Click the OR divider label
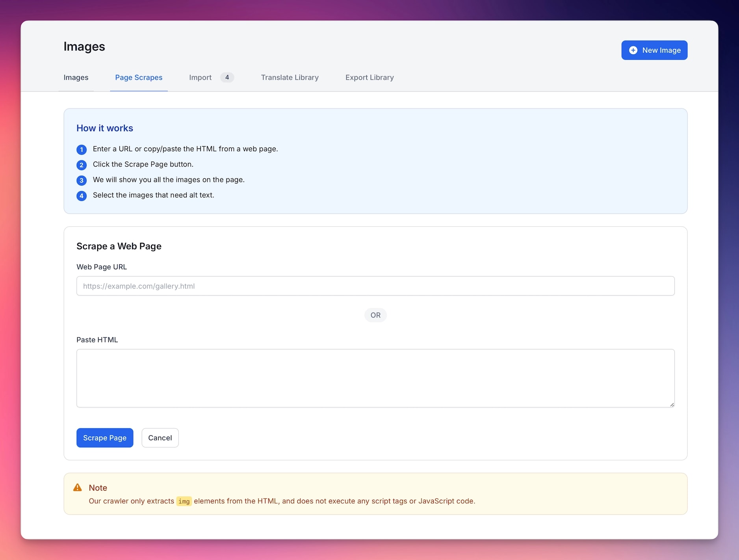The height and width of the screenshot is (560, 739). (375, 315)
